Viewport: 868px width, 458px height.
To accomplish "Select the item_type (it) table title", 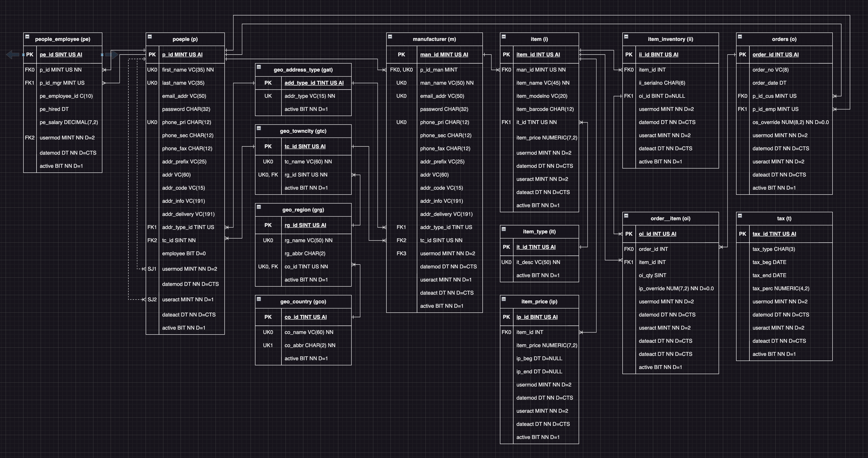I will coord(539,232).
